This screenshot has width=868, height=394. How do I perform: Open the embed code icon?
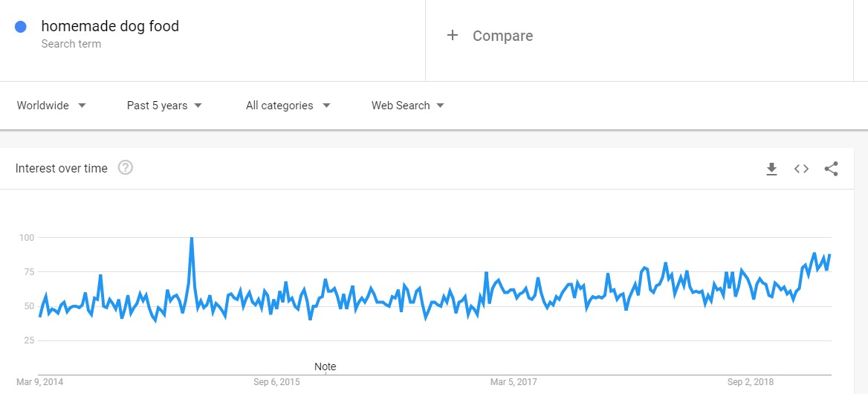click(x=802, y=169)
